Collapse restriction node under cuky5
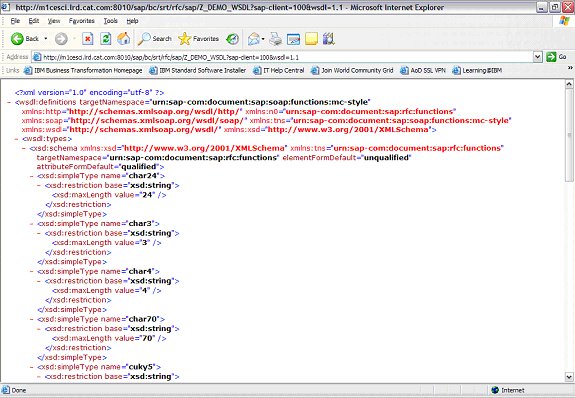Image resolution: width=575 pixels, height=398 pixels. 39,377
